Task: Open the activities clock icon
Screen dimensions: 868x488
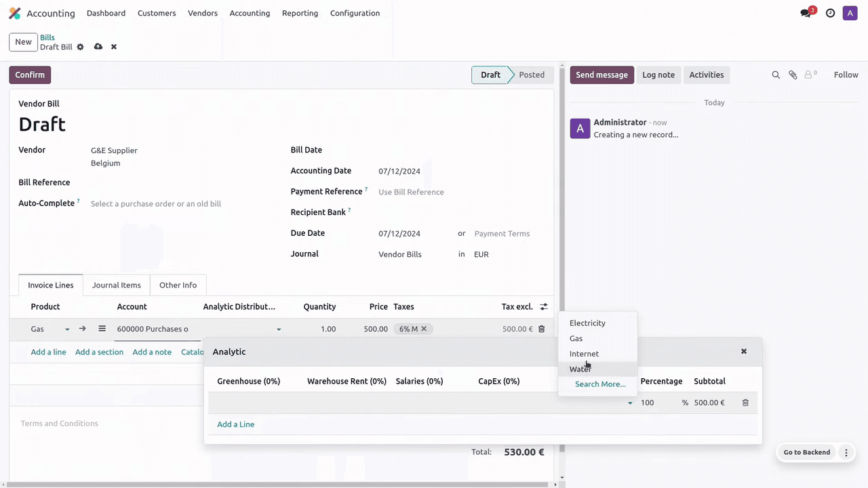Action: click(830, 13)
